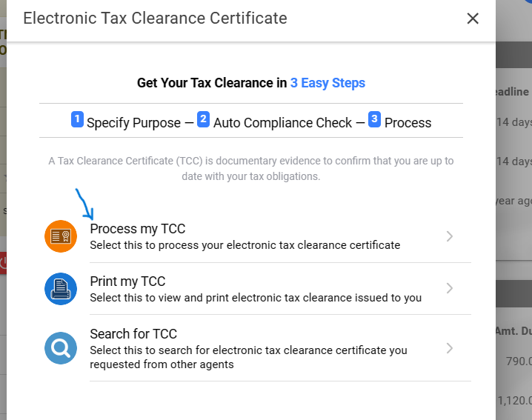Close the Electronic Tax Clearance Certificate dialog
This screenshot has width=532, height=420.
point(473,19)
